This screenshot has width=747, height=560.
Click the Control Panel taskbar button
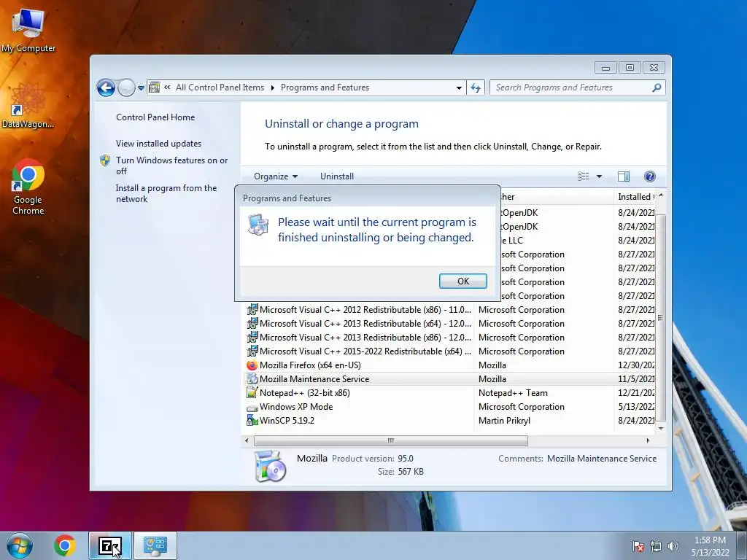click(x=155, y=545)
